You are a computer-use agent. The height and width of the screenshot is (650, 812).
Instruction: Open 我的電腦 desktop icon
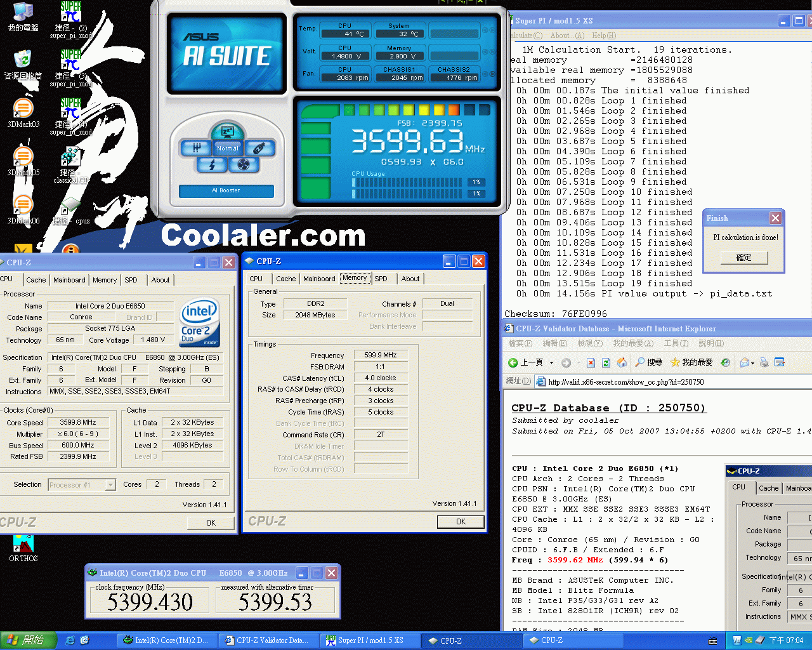(x=23, y=17)
